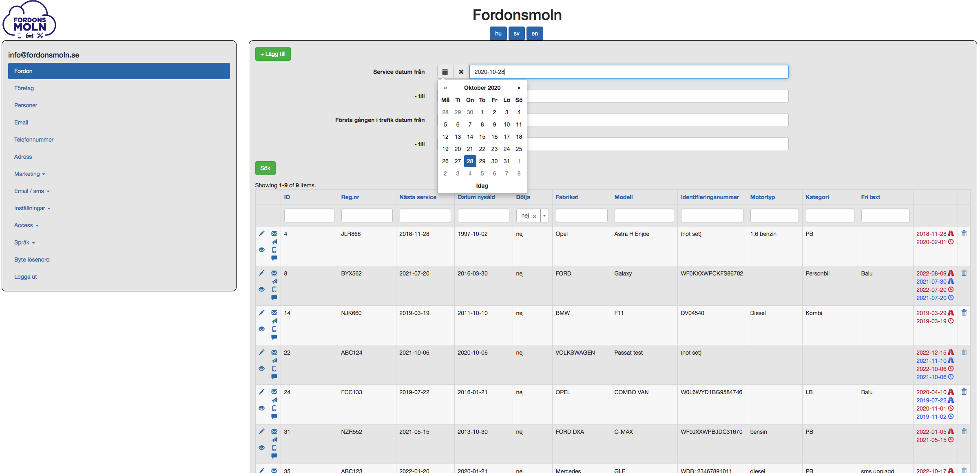Open comment icon for vehicle NZR552
The width and height of the screenshot is (980, 473).
pyautogui.click(x=274, y=456)
